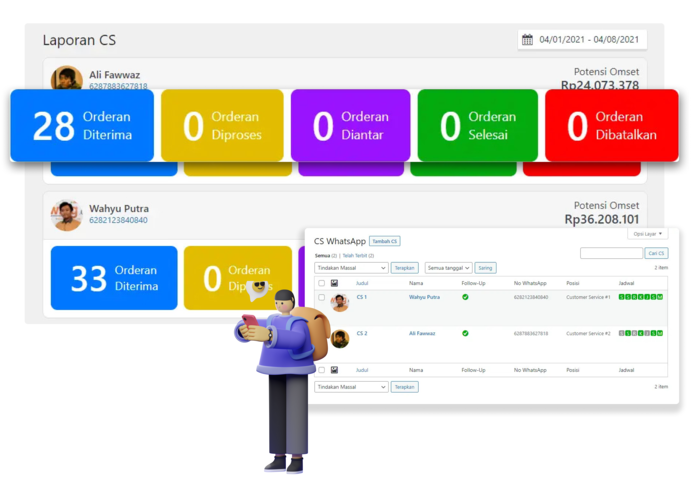Click the green Follow-Up check icon for CS 2
This screenshot has height=480, width=691.
[465, 333]
